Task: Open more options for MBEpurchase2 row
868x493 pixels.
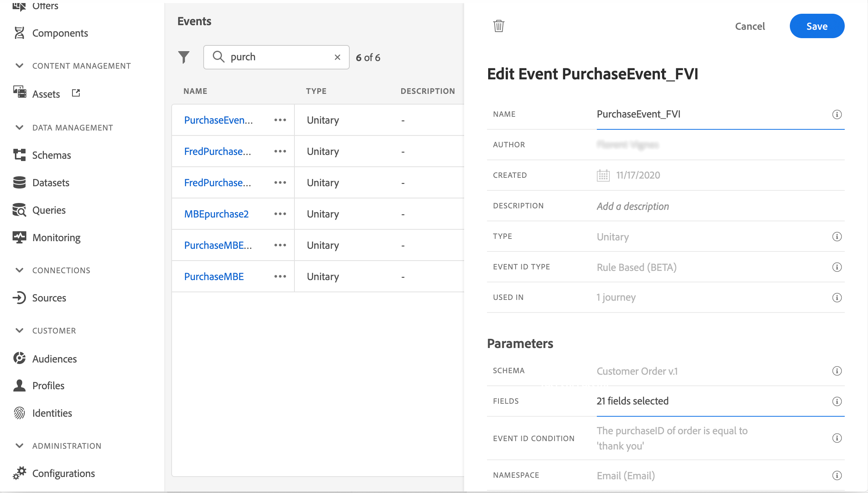Action: (x=280, y=214)
